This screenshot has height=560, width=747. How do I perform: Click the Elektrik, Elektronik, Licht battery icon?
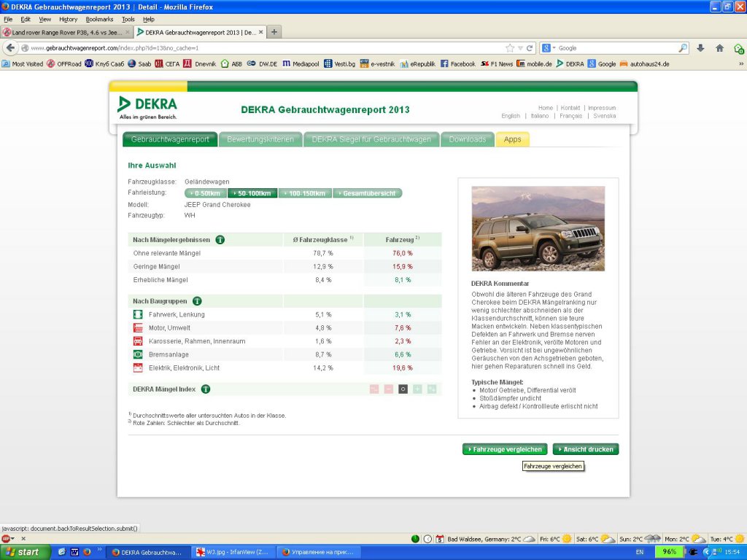(x=137, y=367)
